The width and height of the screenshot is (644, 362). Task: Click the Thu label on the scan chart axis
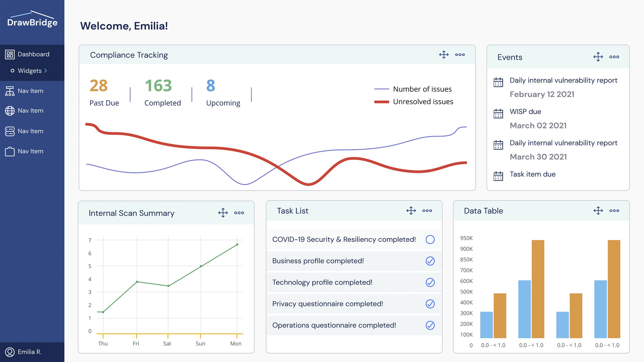(103, 344)
